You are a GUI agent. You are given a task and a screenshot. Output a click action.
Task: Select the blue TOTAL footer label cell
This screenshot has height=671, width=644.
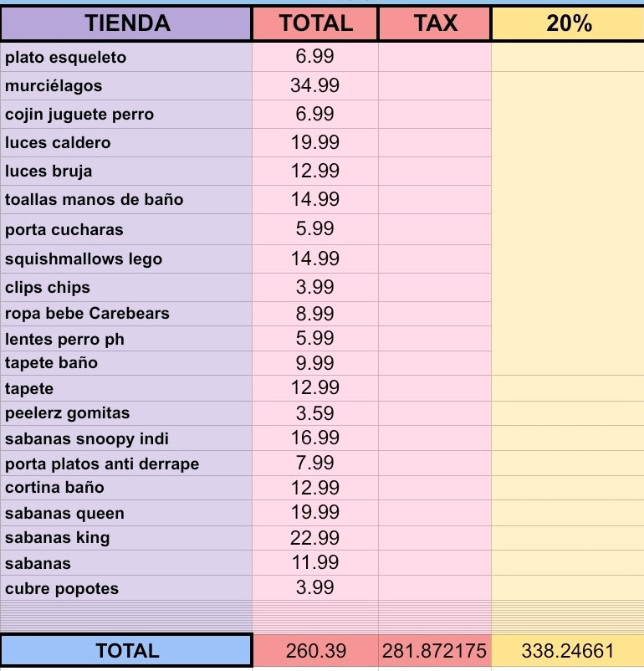click(126, 650)
